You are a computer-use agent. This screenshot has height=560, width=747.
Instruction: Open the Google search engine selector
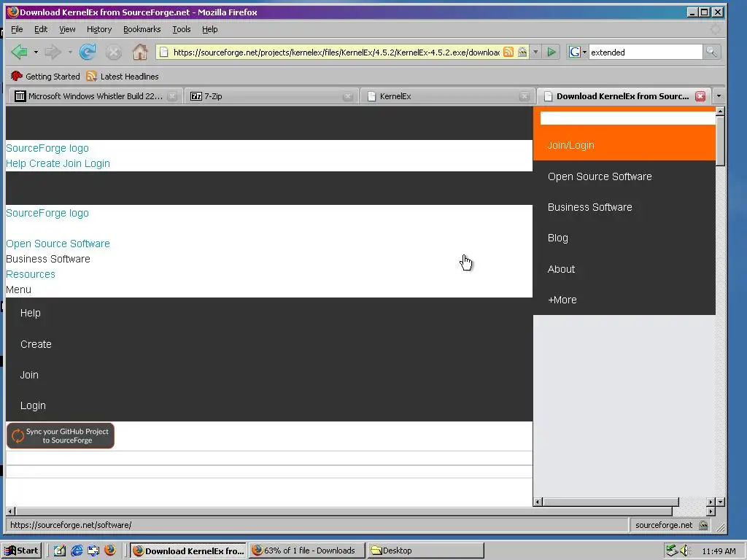coord(578,52)
